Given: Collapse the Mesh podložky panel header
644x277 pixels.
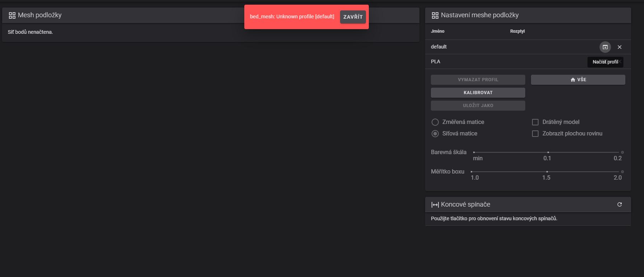Looking at the screenshot, I should (144, 15).
